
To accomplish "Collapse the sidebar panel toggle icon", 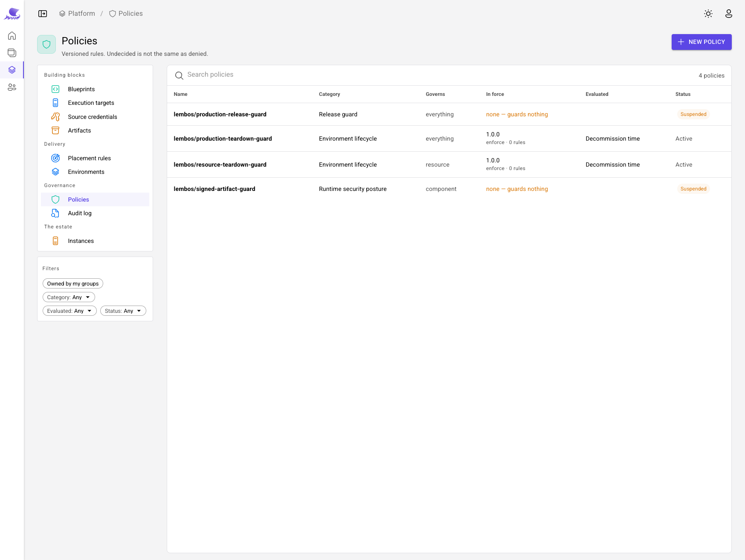I will coord(43,14).
